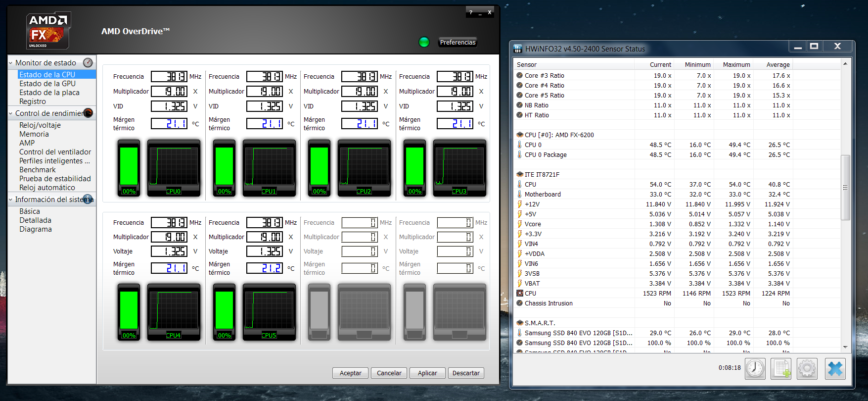
Task: Click the Descartar button
Action: pos(466,373)
